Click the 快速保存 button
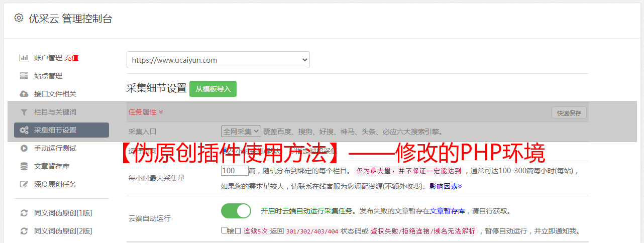The height and width of the screenshot is (243, 644). pyautogui.click(x=569, y=113)
